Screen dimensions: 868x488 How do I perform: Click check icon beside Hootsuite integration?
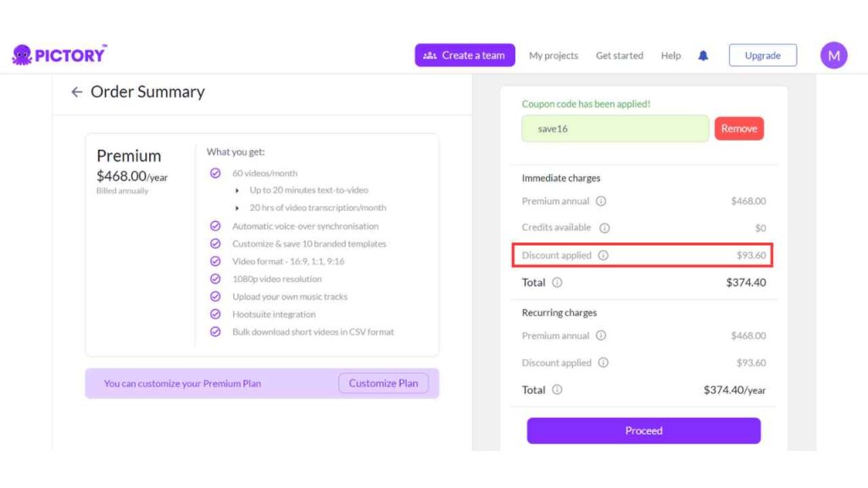coord(215,314)
